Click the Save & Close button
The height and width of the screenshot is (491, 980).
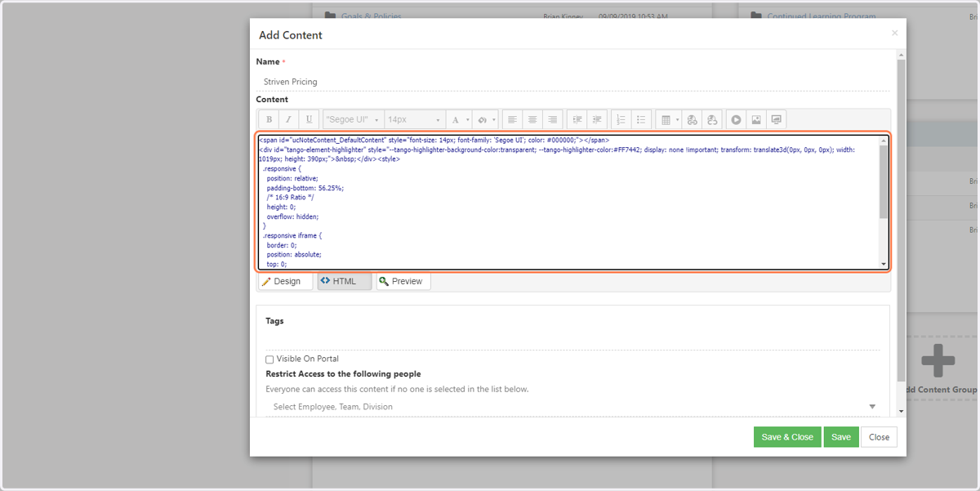pyautogui.click(x=787, y=437)
